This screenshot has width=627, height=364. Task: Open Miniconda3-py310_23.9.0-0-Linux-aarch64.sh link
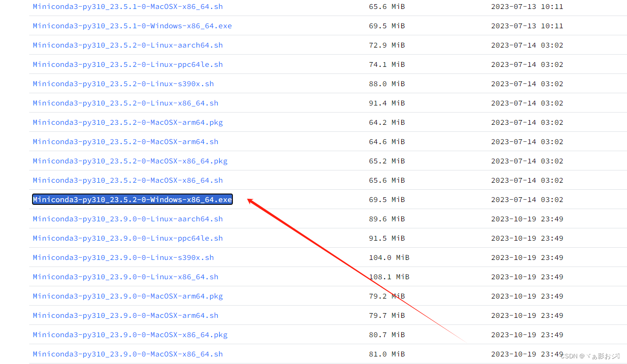coord(128,219)
